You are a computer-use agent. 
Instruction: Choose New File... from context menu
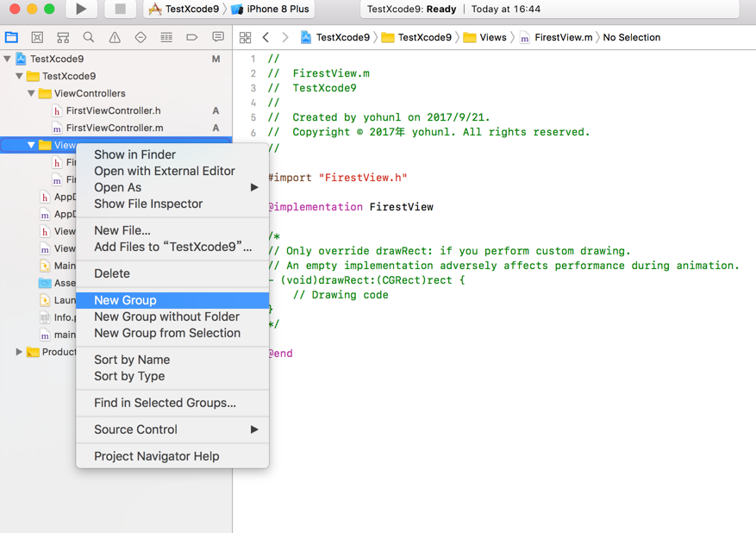coord(172,230)
